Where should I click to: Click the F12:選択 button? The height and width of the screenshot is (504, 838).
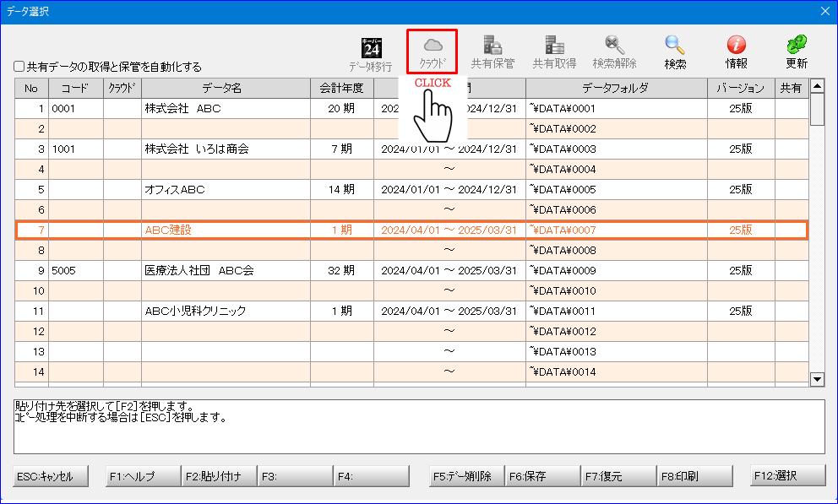(787, 476)
